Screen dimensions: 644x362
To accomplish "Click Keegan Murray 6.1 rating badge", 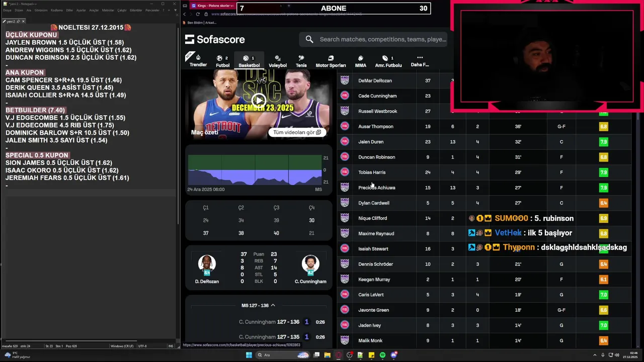I will [x=603, y=280].
